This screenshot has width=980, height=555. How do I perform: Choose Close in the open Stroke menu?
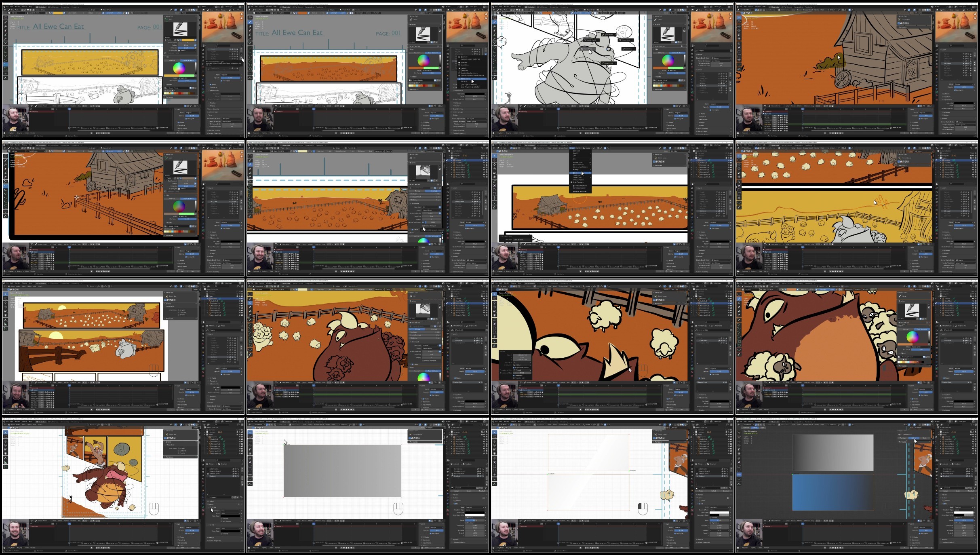pos(575,173)
